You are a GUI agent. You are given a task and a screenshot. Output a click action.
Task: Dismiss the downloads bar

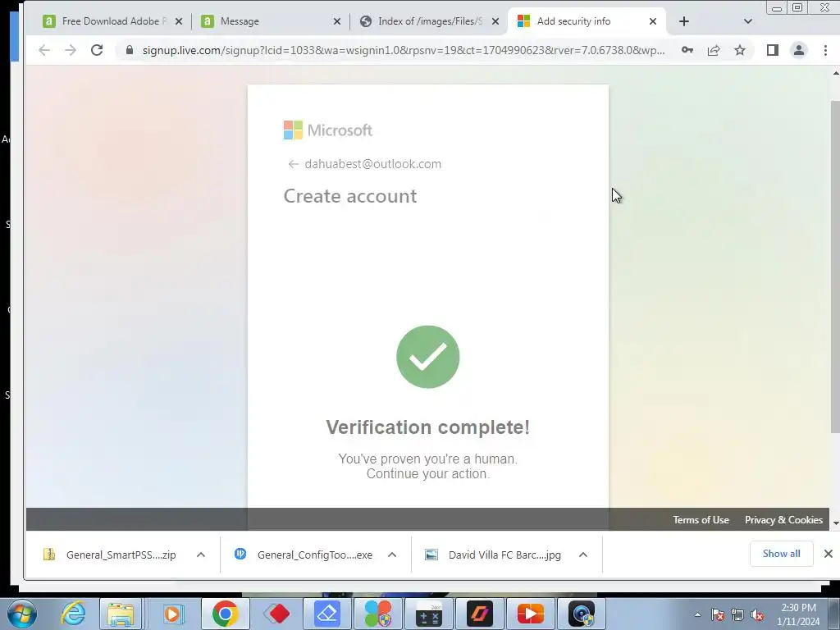[829, 554]
